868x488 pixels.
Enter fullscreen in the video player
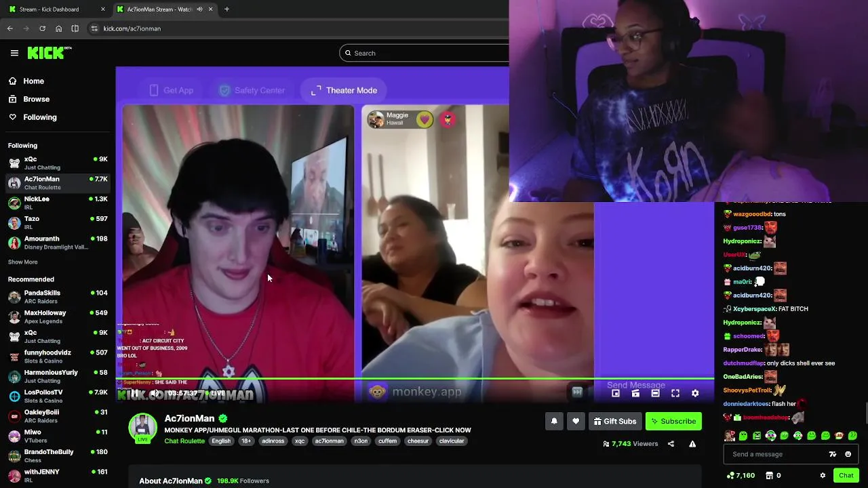click(675, 393)
